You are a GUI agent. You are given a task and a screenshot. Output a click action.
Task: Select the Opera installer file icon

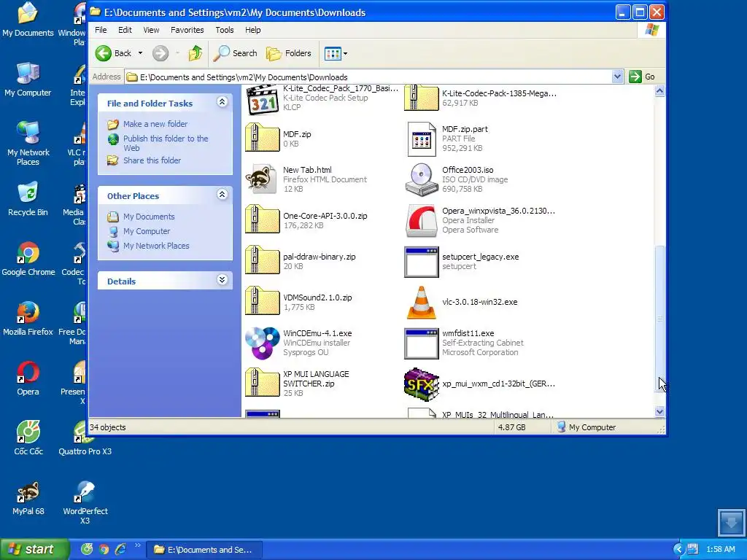click(x=421, y=220)
